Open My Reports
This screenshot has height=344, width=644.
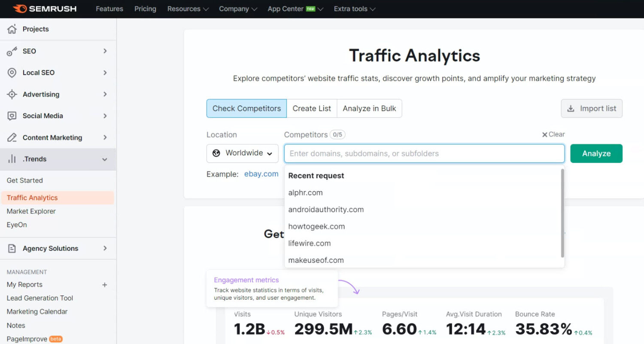pyautogui.click(x=24, y=285)
